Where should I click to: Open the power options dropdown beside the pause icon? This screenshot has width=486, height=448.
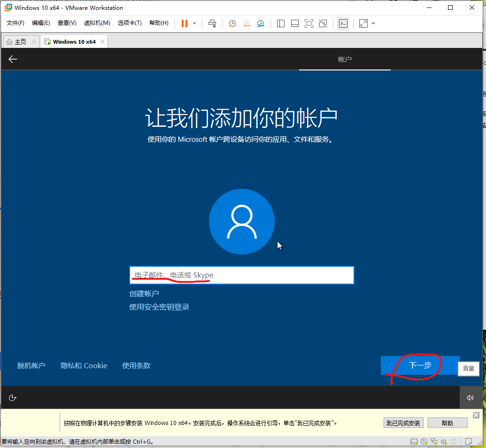(x=194, y=23)
